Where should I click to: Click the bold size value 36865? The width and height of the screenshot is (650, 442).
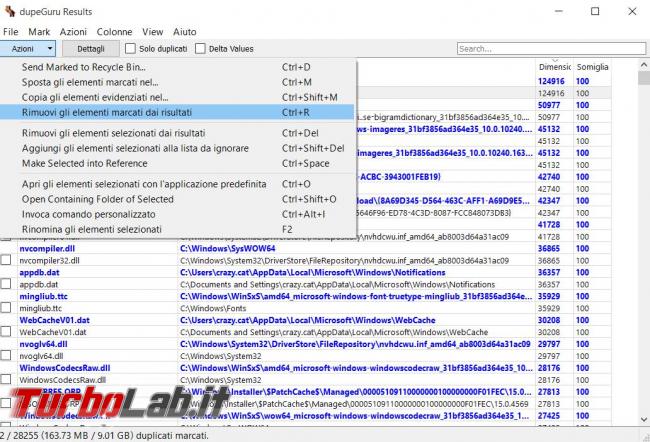[549, 248]
